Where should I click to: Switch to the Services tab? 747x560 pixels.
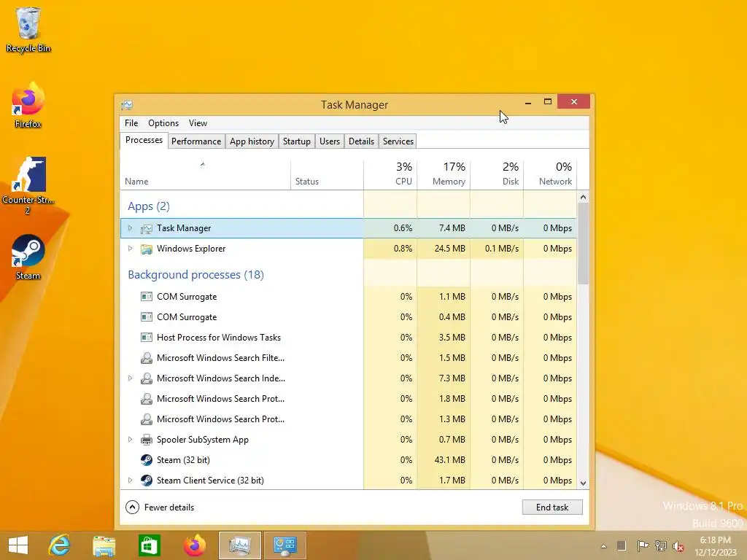pyautogui.click(x=398, y=141)
